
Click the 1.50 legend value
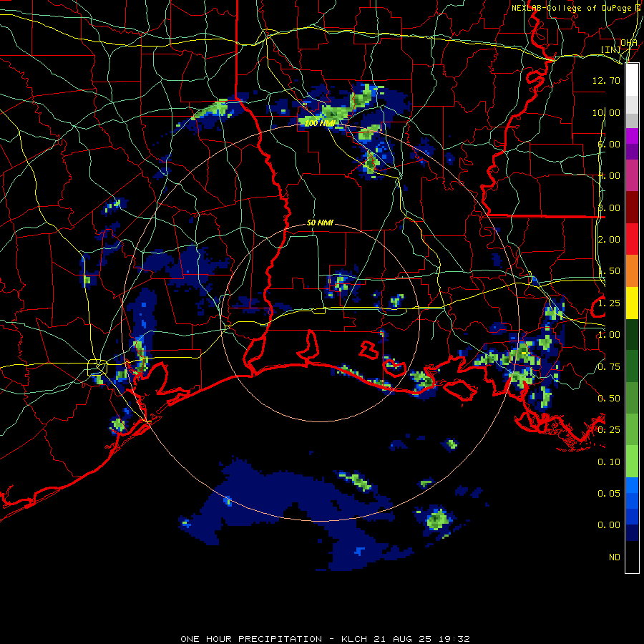coord(609,271)
